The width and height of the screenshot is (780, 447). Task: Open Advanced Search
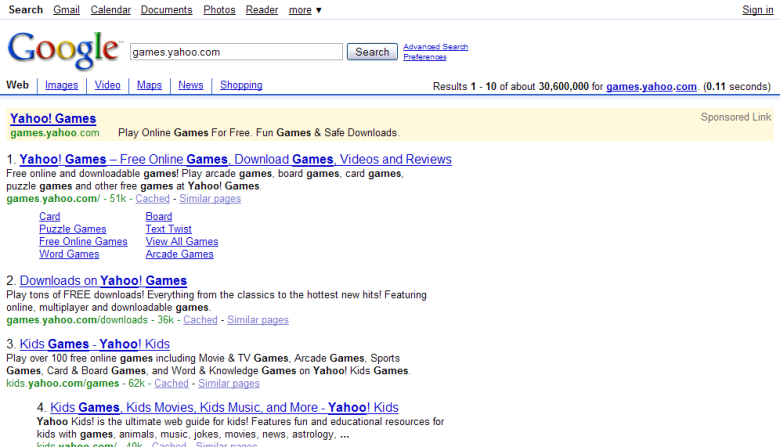pyautogui.click(x=436, y=47)
